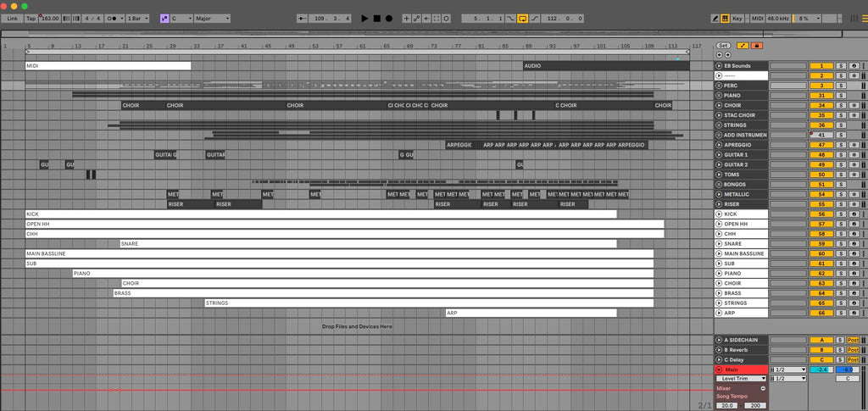Click the Punch-In switch icon
The height and width of the screenshot is (411, 868).
coord(510,19)
